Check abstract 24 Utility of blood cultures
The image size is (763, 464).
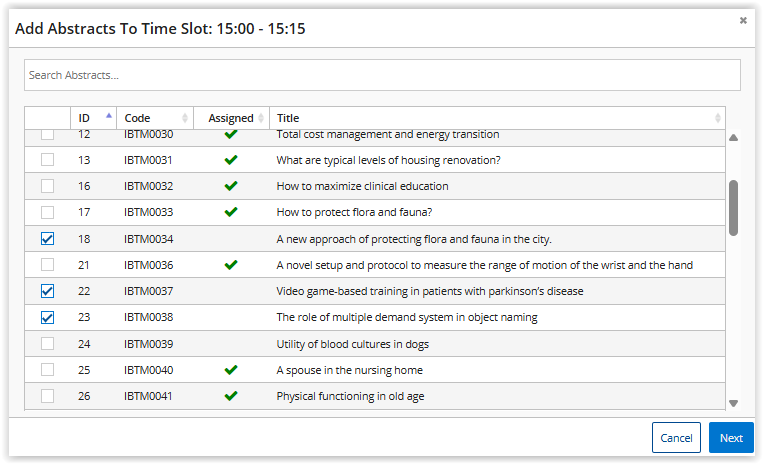pyautogui.click(x=47, y=343)
